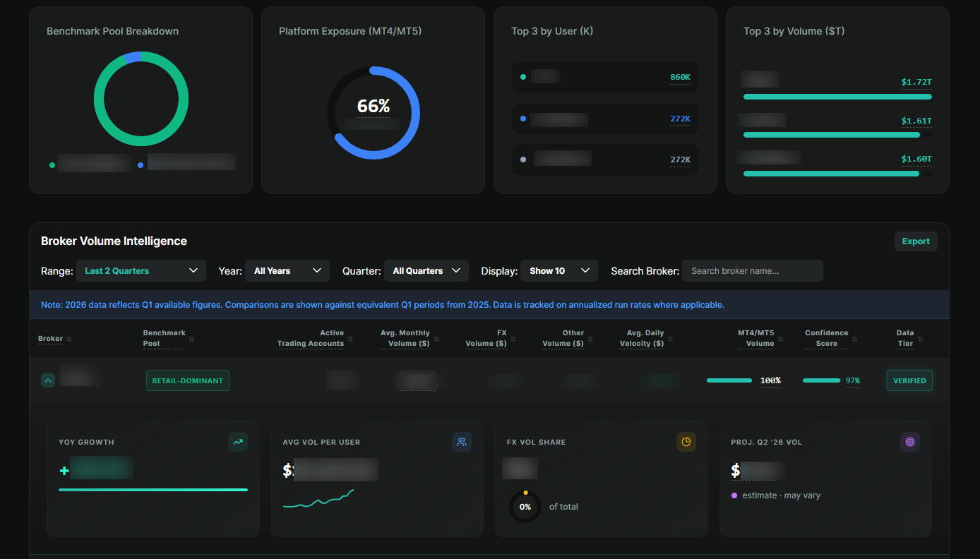This screenshot has height=559, width=980.
Task: Click the 2026 data note banner
Action: (489, 305)
